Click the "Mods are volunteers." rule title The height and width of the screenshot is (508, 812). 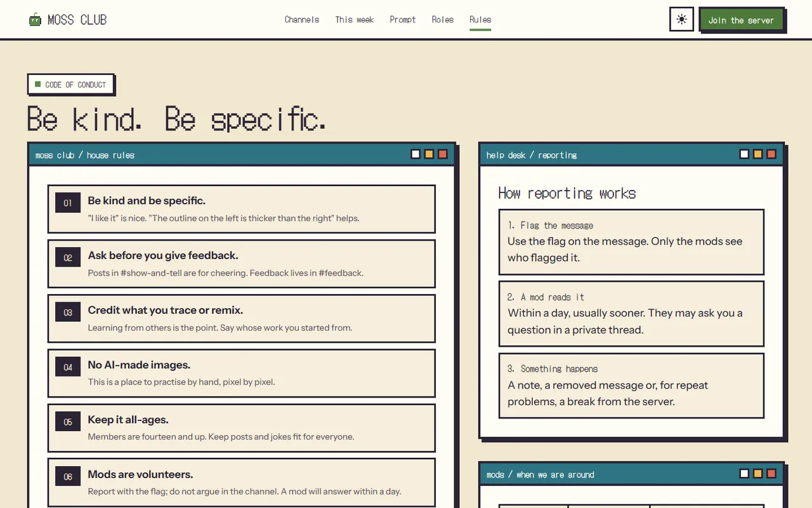coord(140,474)
